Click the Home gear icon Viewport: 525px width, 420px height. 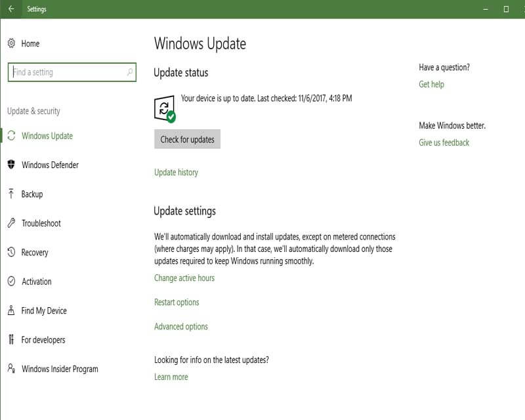10,43
